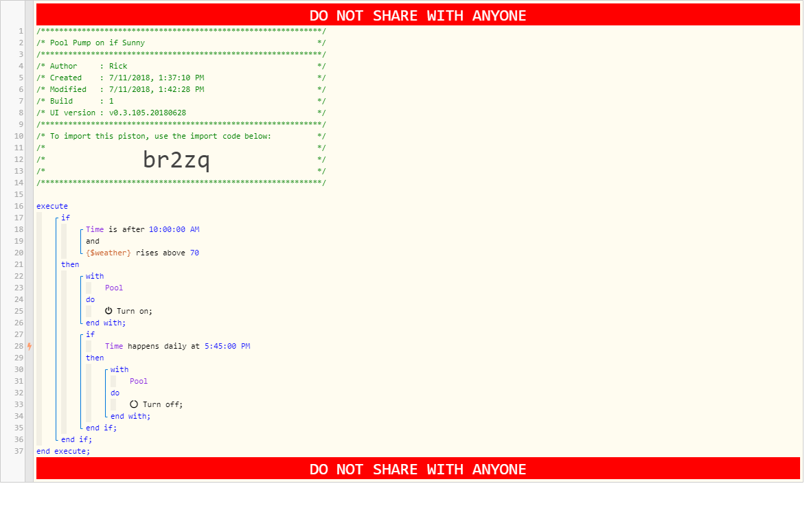
Task: Click the power icon beside Turn on
Action: click(109, 311)
